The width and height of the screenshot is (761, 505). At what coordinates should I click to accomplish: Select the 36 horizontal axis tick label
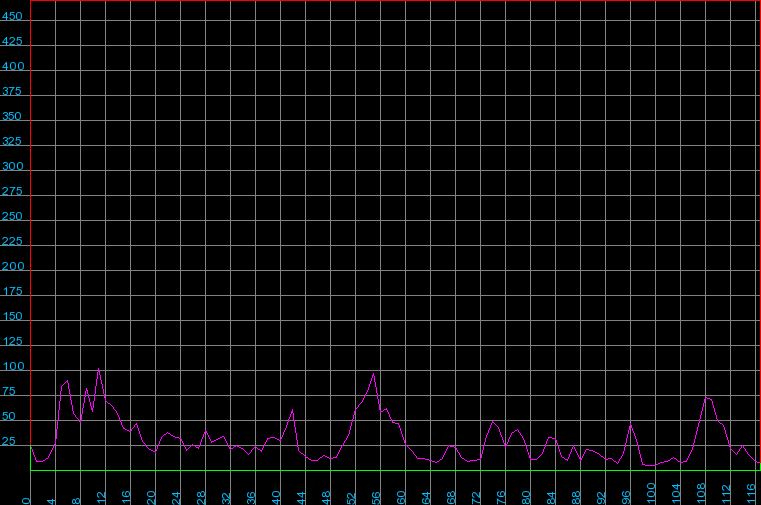pyautogui.click(x=251, y=498)
